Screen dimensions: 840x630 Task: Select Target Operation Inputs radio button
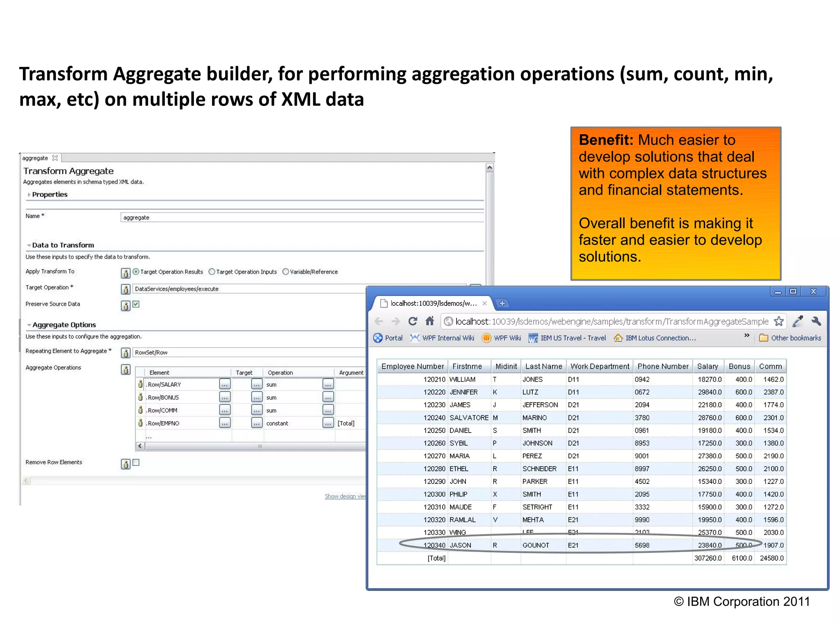212,271
